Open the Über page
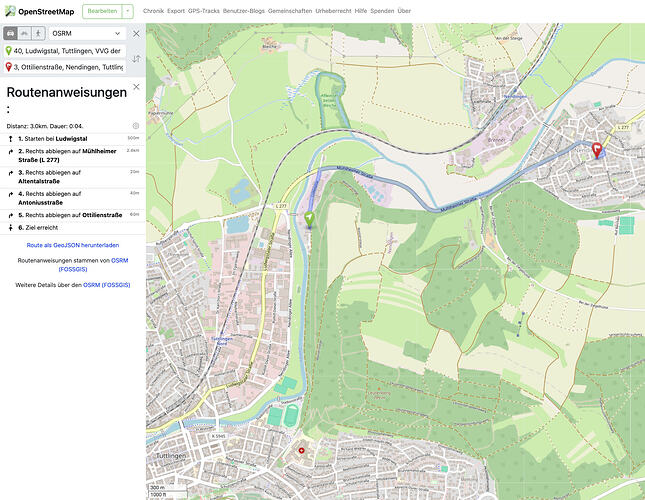645x500 pixels. (404, 11)
